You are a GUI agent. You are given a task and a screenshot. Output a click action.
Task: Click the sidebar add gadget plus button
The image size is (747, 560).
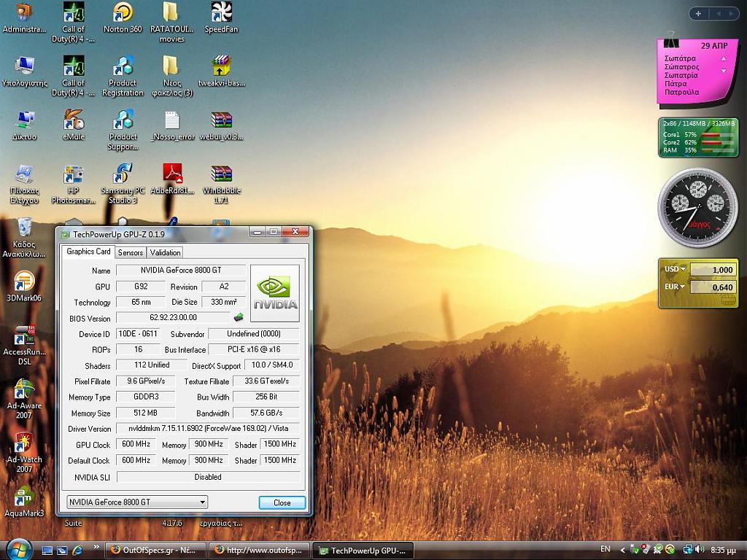coord(698,14)
